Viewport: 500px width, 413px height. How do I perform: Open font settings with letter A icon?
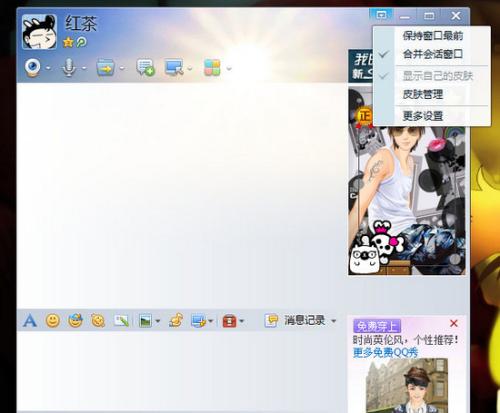30,321
